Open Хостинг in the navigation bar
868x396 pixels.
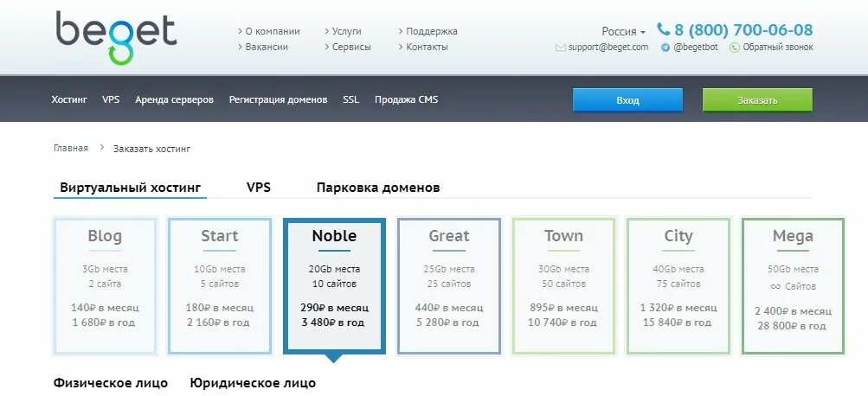click(x=69, y=99)
